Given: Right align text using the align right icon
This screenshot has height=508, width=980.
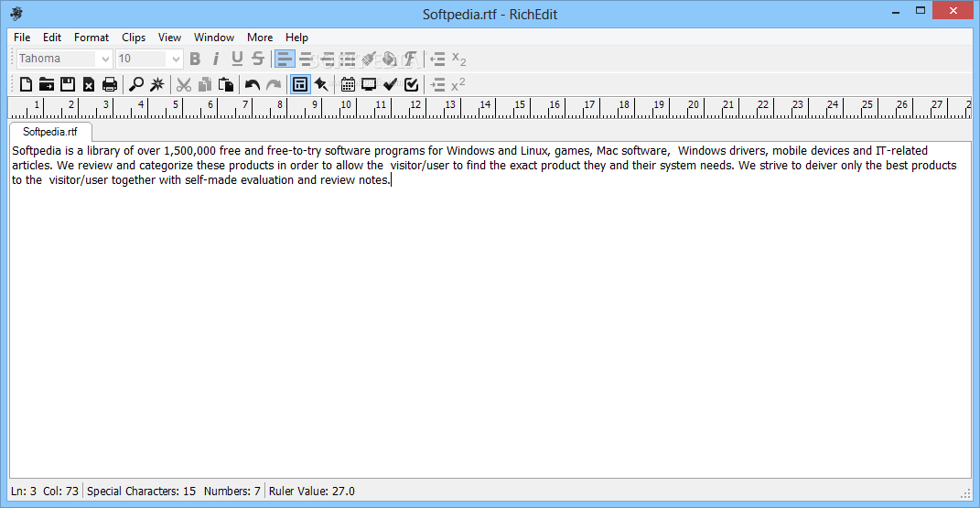Looking at the screenshot, I should tap(327, 59).
